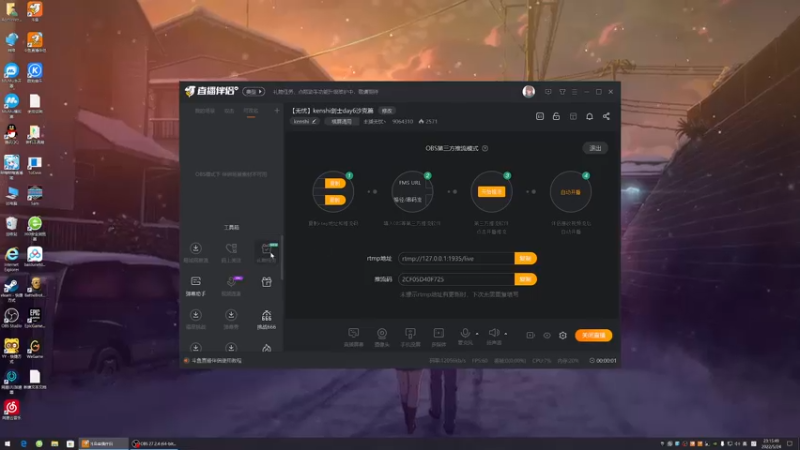This screenshot has height=450, width=800.
Task: Toggle the eye preview visibility icon
Action: 547,336
